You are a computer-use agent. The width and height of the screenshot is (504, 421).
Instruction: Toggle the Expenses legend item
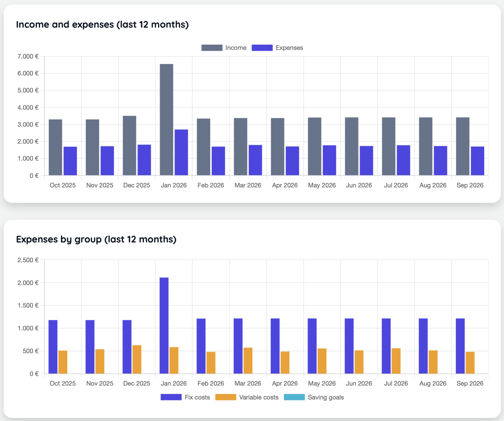click(x=277, y=48)
